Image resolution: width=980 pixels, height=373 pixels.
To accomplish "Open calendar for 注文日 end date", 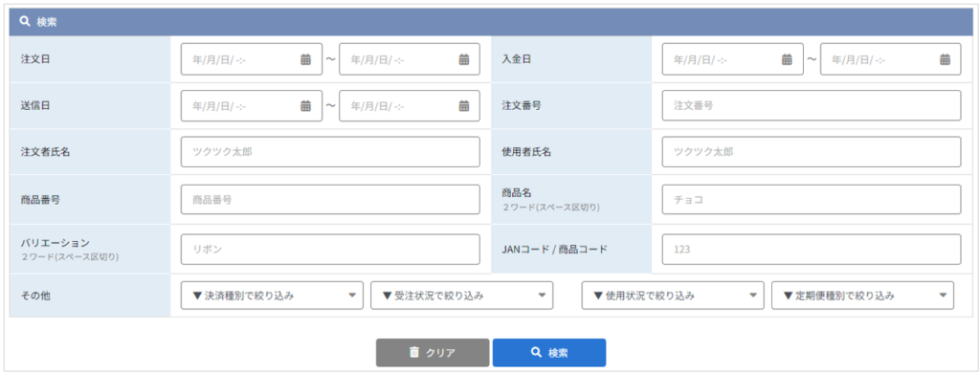I will click(x=464, y=59).
